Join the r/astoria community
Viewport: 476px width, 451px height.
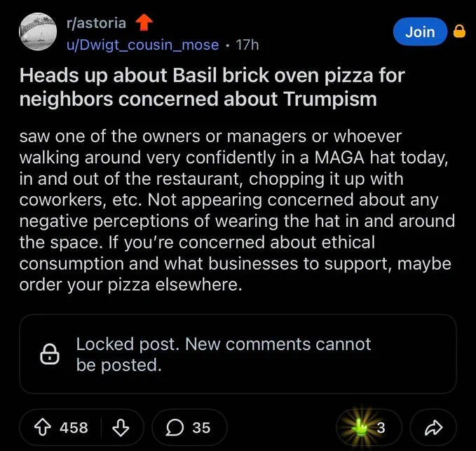pyautogui.click(x=420, y=32)
